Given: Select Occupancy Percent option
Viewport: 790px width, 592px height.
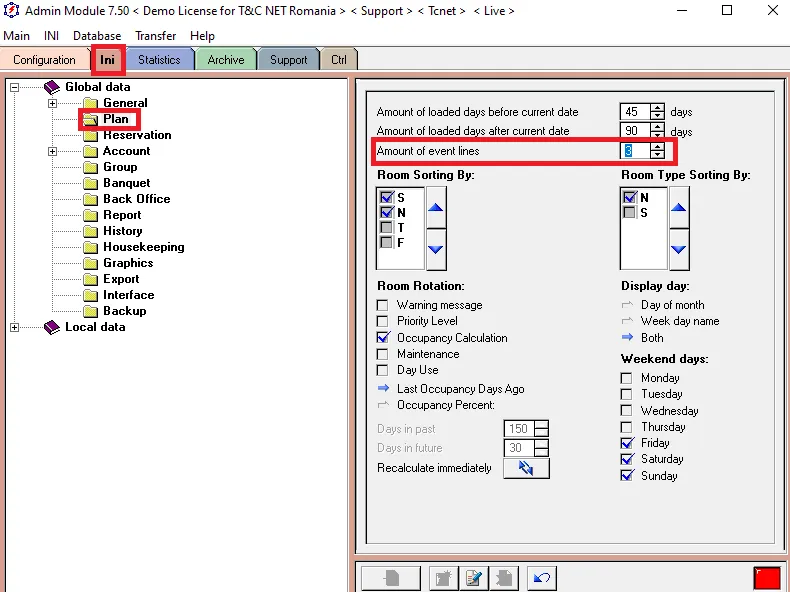Looking at the screenshot, I should (383, 405).
